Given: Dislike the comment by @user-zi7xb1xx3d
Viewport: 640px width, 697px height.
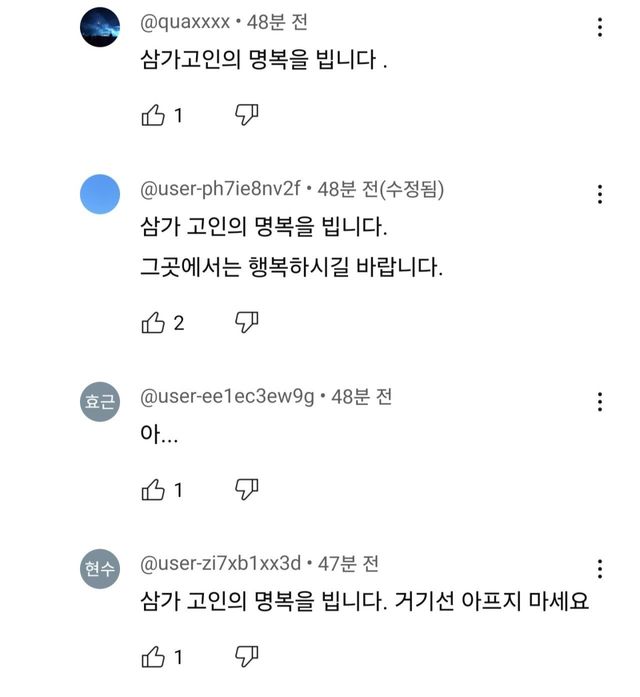Looking at the screenshot, I should point(246,657).
